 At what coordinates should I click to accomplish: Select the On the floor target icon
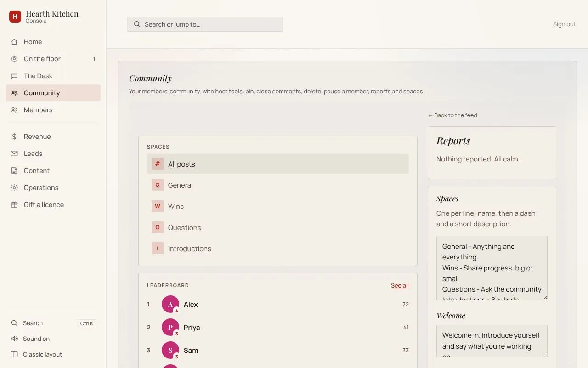point(14,59)
